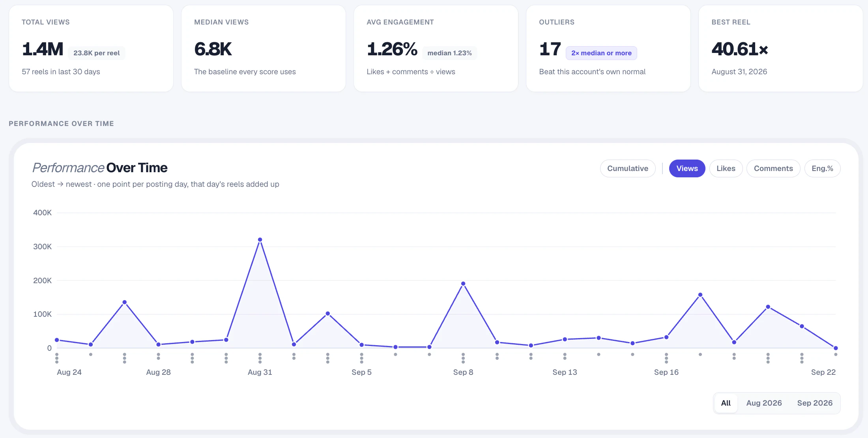Click the Sep 16 data point
Viewport: 868px width, 438px height.
pos(666,337)
